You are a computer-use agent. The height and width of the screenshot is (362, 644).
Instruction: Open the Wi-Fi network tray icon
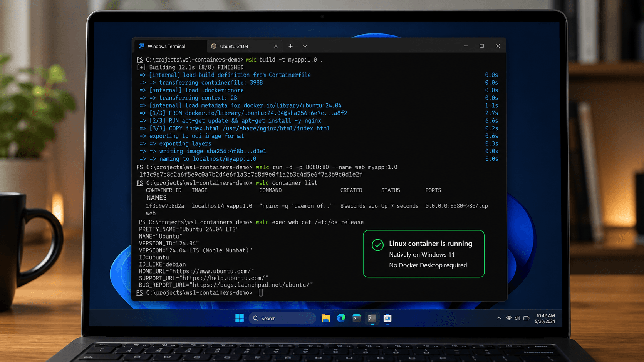click(509, 318)
